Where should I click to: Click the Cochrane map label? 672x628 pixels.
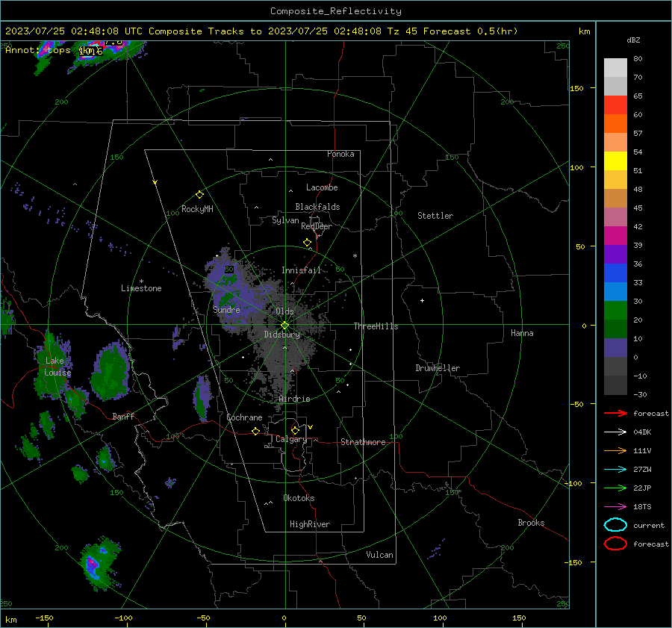[x=244, y=417]
